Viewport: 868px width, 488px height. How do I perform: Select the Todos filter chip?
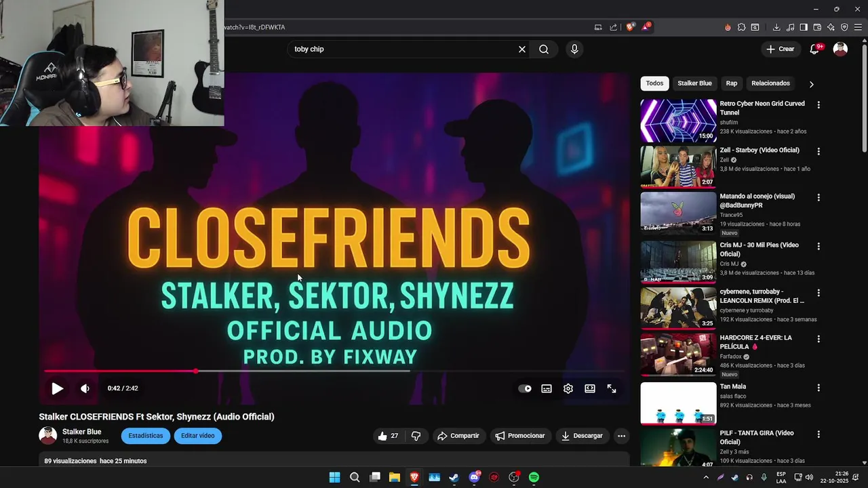(654, 83)
